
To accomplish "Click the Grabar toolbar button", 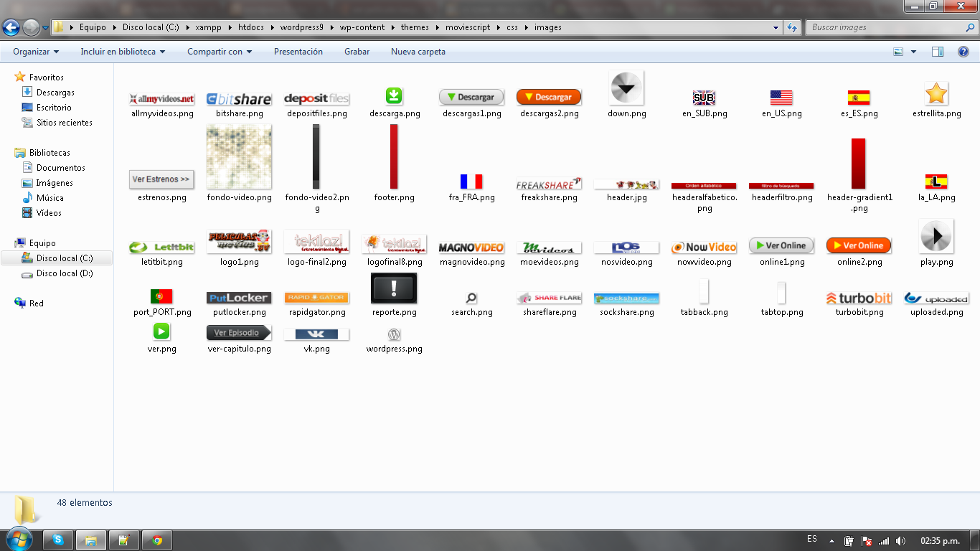I will 357,52.
